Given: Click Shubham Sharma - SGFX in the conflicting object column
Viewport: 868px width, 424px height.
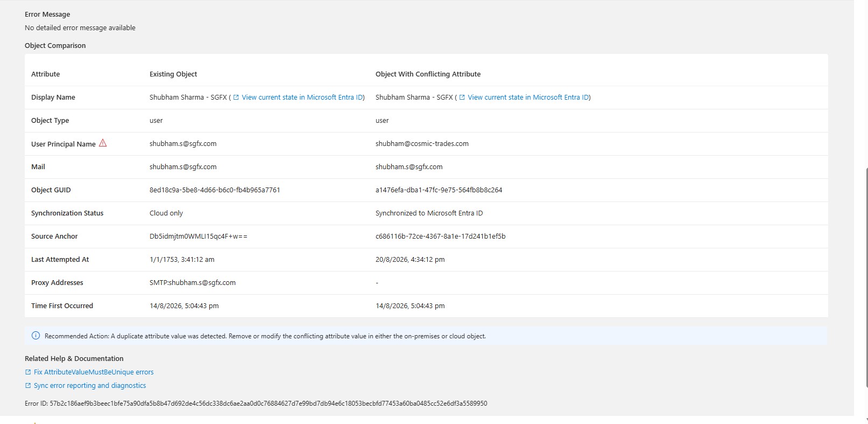Looking at the screenshot, I should pyautogui.click(x=414, y=98).
